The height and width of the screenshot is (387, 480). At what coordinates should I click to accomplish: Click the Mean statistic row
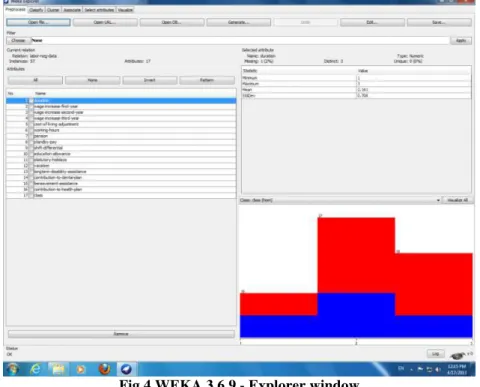point(356,90)
